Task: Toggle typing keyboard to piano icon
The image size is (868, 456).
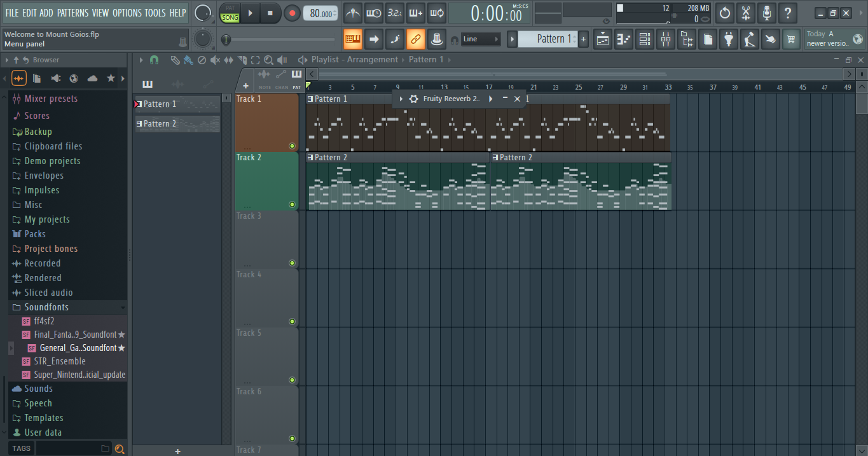Action: [x=353, y=39]
